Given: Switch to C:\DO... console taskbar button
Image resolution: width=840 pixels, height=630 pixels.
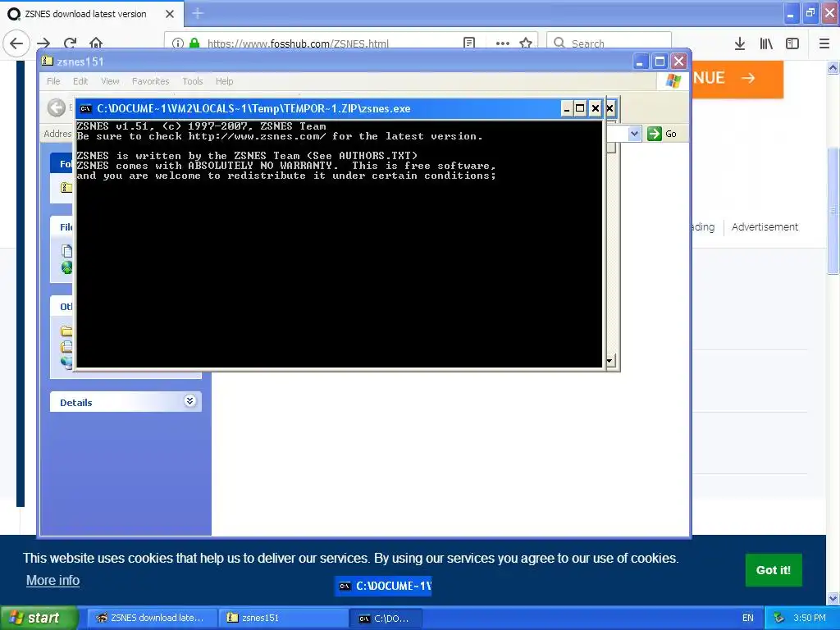Looking at the screenshot, I should click(386, 619).
